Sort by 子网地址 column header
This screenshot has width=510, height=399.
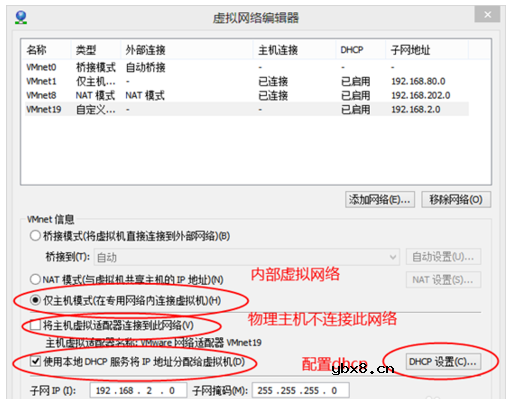(427, 50)
